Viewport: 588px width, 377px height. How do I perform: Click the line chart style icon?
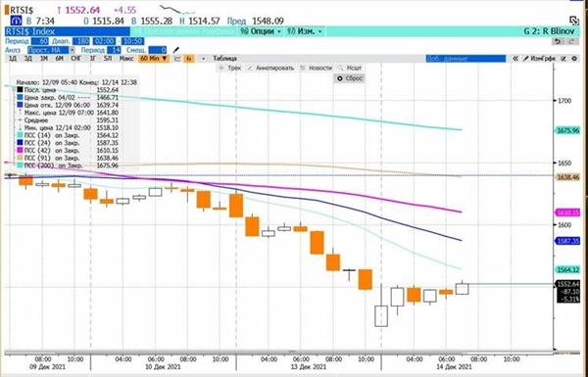pyautogui.click(x=177, y=59)
